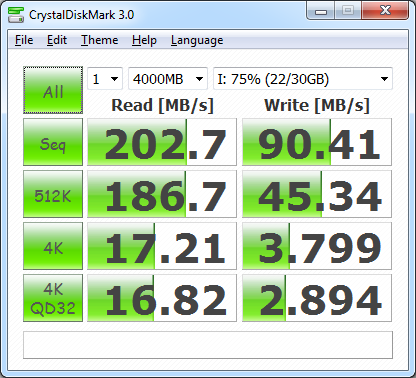Start the 512K random test
The width and height of the screenshot is (416, 378).
[x=53, y=194]
